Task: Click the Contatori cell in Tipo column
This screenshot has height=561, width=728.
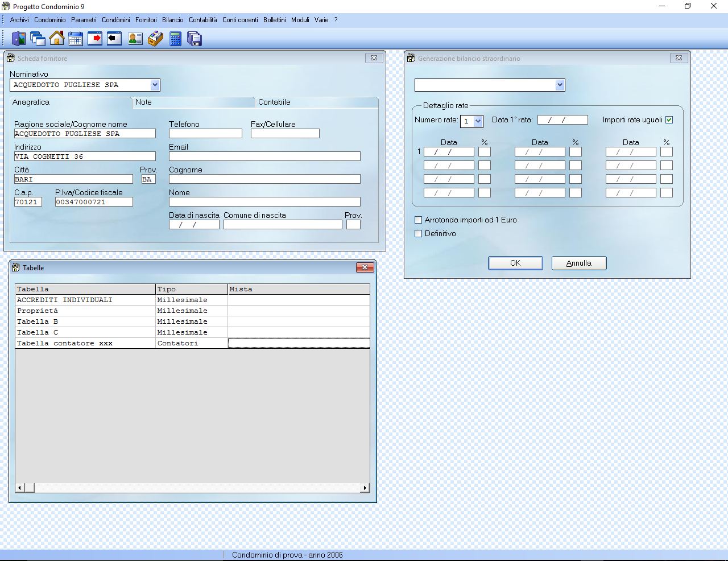Action: tap(192, 343)
